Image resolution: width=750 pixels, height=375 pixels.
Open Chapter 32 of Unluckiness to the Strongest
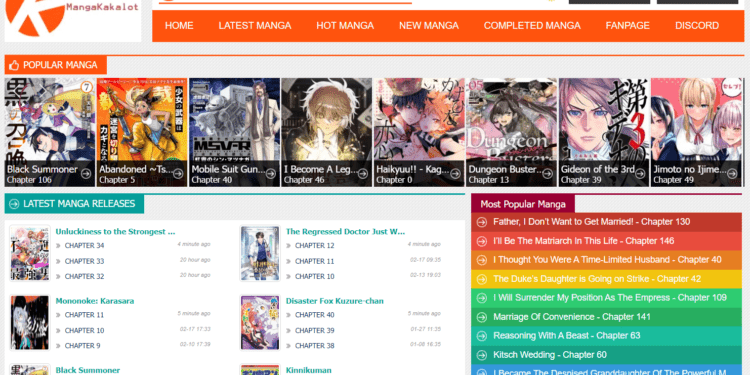tap(84, 276)
